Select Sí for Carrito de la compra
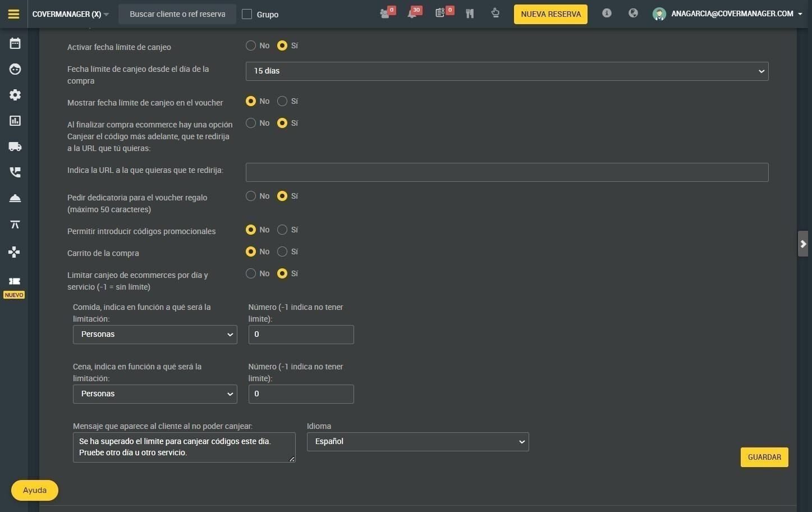 (282, 252)
